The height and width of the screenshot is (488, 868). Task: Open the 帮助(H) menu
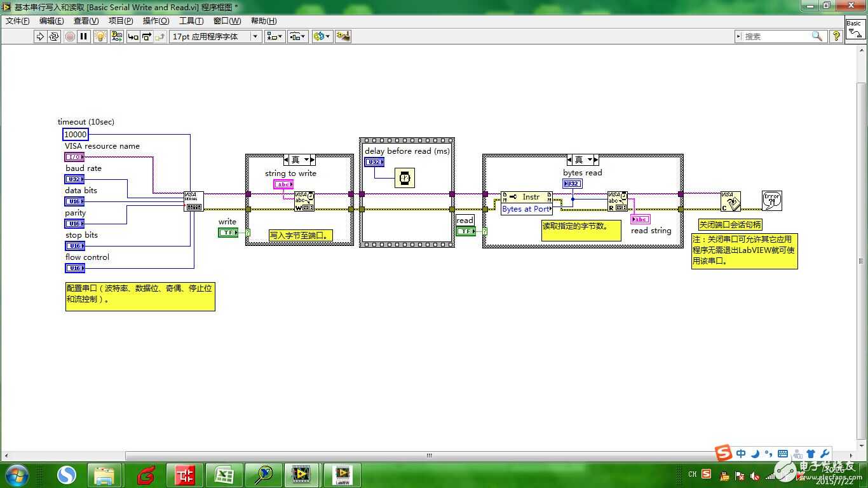tap(264, 20)
